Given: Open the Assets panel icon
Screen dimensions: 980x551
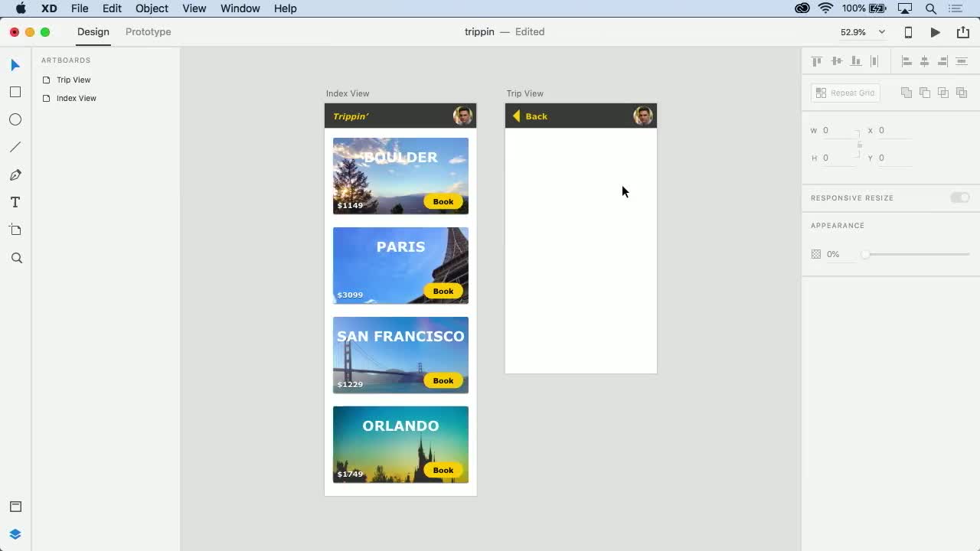Looking at the screenshot, I should click(15, 507).
